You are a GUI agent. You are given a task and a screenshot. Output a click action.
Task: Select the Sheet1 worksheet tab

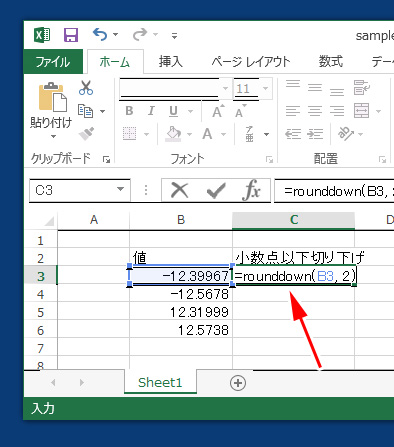[160, 382]
